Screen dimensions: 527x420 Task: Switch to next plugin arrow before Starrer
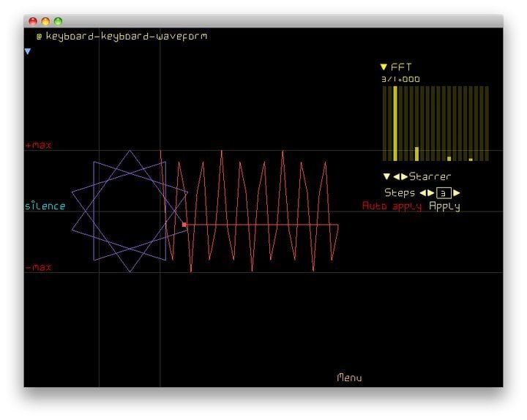(x=404, y=176)
